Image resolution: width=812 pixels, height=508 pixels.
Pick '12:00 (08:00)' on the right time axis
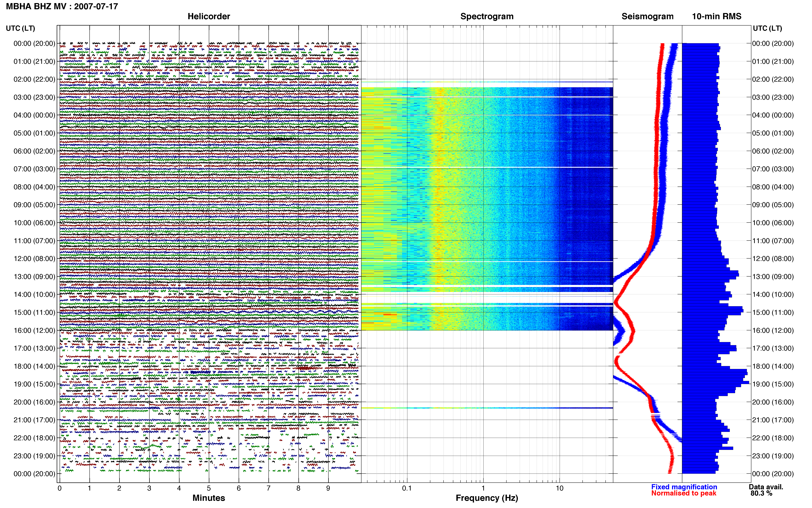(x=773, y=259)
